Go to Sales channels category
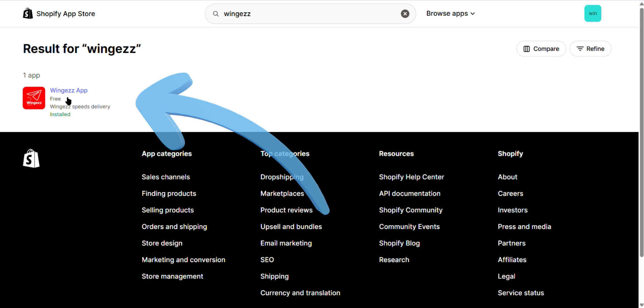Viewport: 644px width, 308px height. click(166, 177)
